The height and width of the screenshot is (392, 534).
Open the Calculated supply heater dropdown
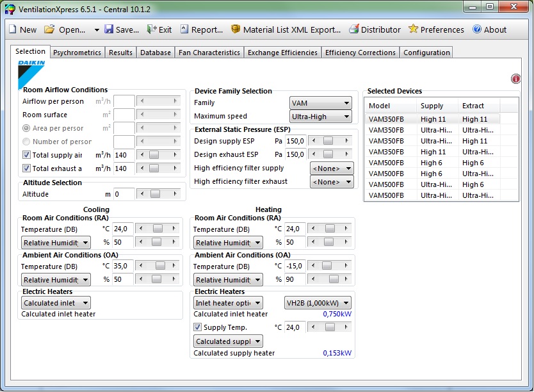click(x=228, y=341)
